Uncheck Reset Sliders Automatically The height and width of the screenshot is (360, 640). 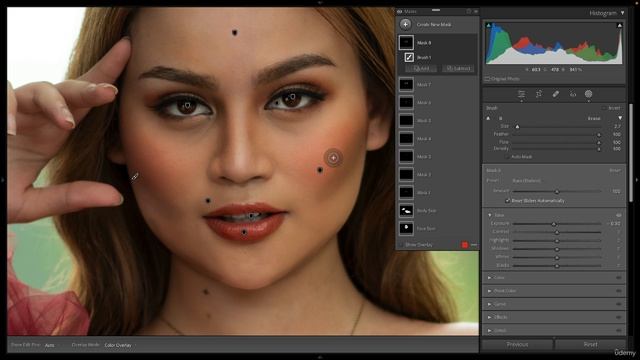point(507,201)
